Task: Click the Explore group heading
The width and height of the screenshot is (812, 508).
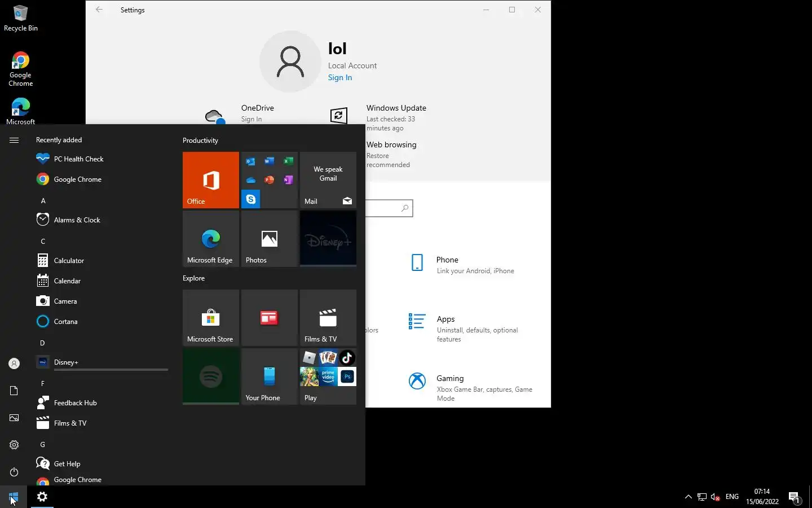Action: 193,278
